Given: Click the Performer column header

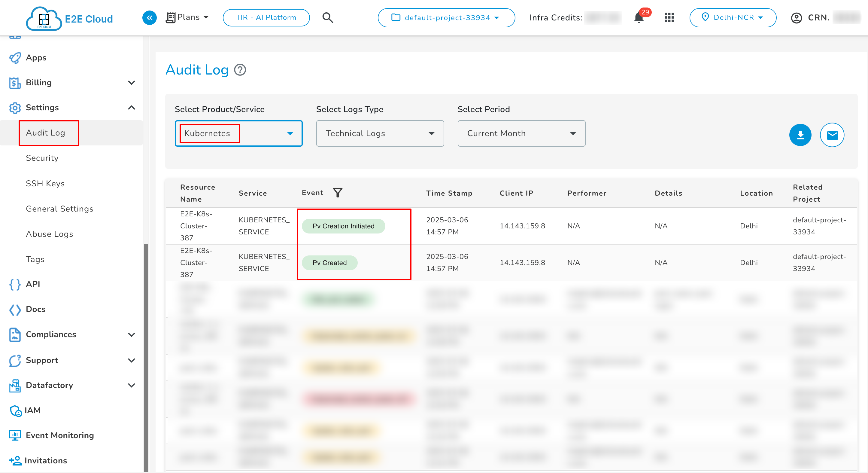Looking at the screenshot, I should (587, 193).
